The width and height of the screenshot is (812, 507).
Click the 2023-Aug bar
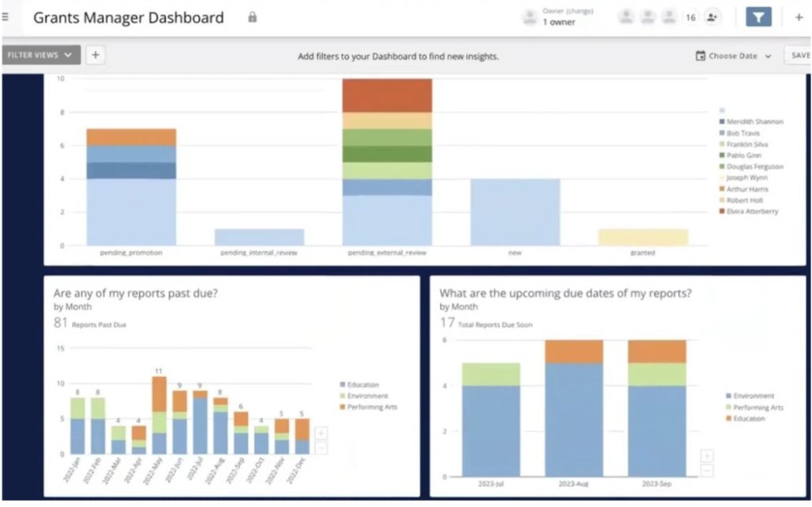point(574,409)
